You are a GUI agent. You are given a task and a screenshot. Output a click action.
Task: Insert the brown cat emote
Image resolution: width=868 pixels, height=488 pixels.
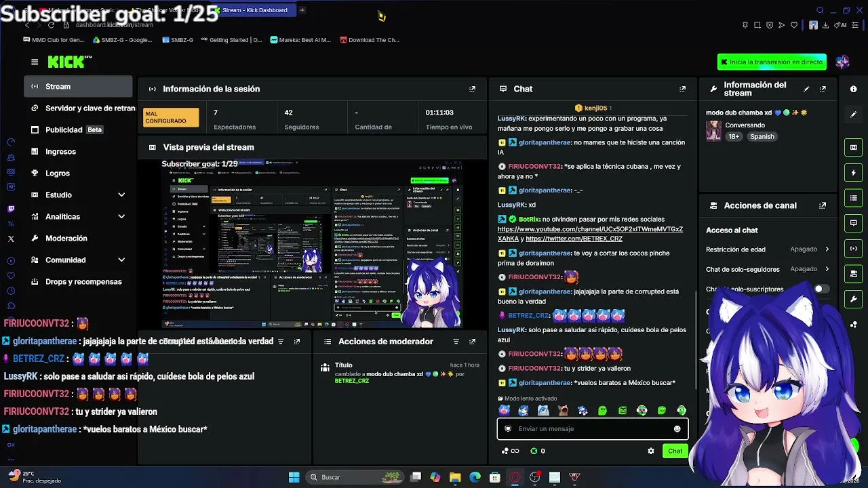point(563,410)
